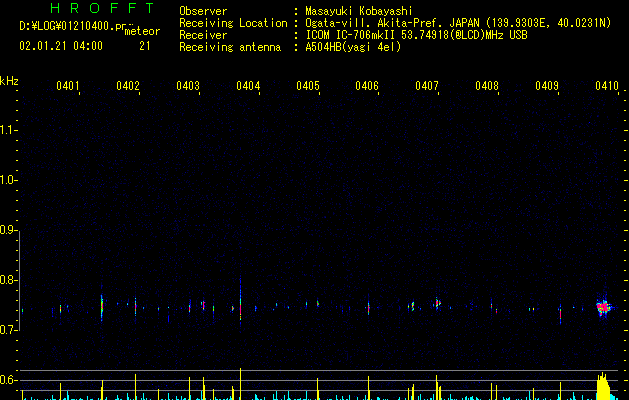629x400 pixels.
Task: Click the tallest yellow spike below 0404
Action: point(240,384)
